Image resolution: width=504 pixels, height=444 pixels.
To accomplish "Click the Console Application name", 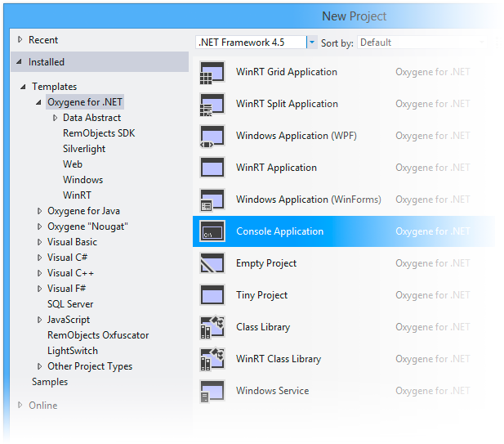I will click(x=280, y=231).
